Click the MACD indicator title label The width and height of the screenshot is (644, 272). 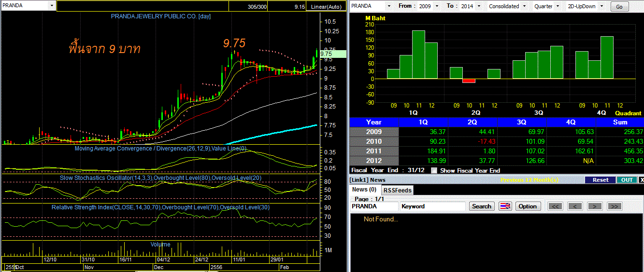pos(160,149)
